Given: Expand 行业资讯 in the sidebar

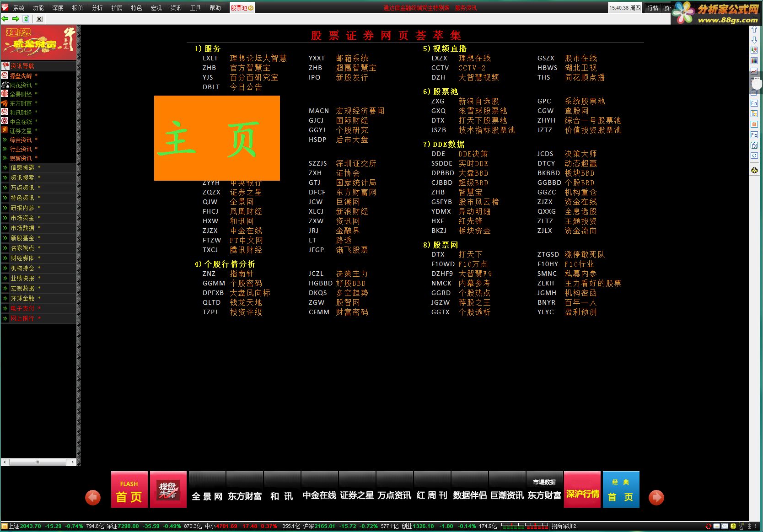Looking at the screenshot, I should (21, 149).
